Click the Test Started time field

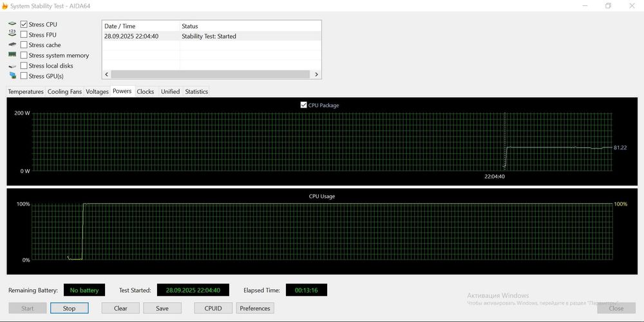(x=193, y=290)
